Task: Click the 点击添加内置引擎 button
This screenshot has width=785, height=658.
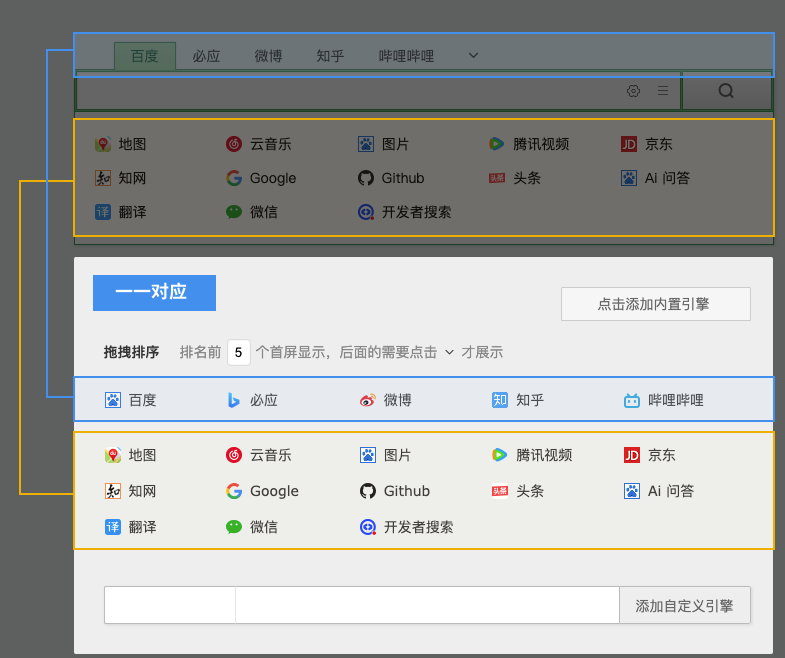Action: coord(656,304)
